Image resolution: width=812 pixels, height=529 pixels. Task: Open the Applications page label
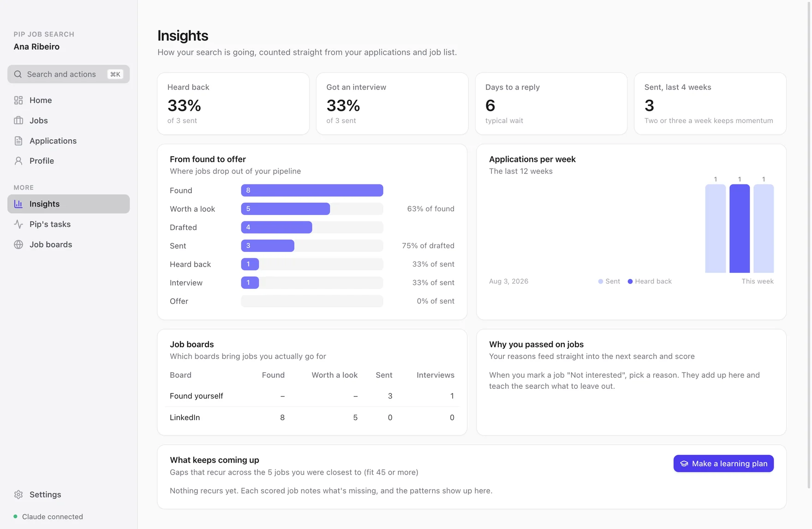pos(53,141)
